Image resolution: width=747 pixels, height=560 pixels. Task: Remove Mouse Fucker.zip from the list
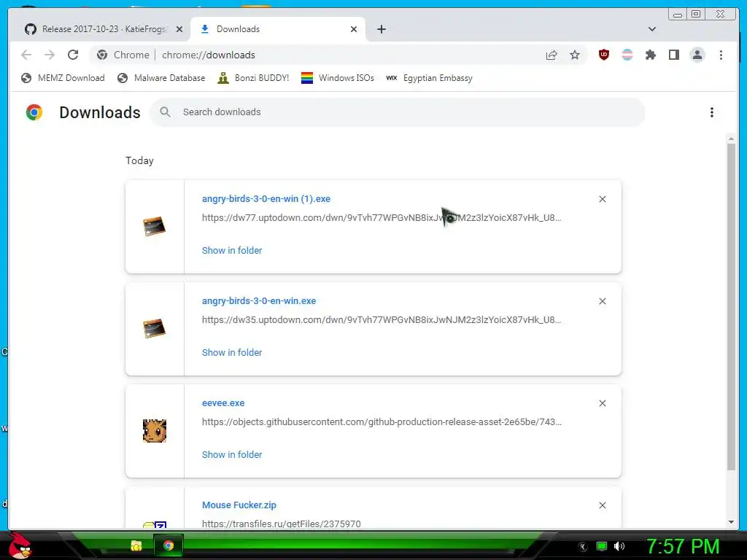point(602,505)
